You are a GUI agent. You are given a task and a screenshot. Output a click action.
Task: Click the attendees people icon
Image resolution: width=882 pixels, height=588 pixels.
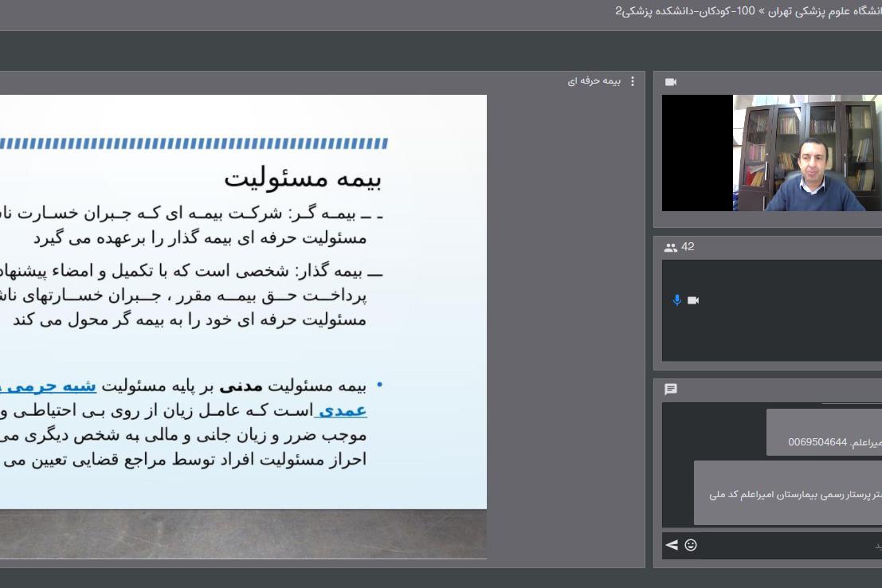(670, 248)
